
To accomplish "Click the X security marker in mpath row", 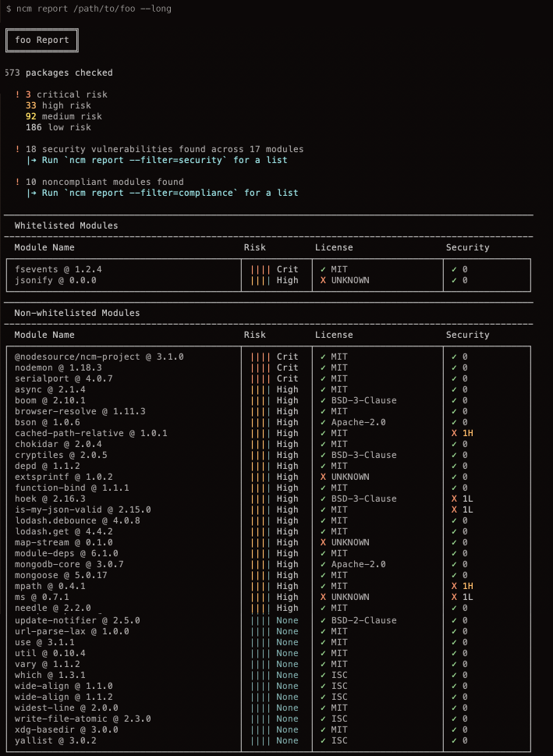I will (454, 586).
